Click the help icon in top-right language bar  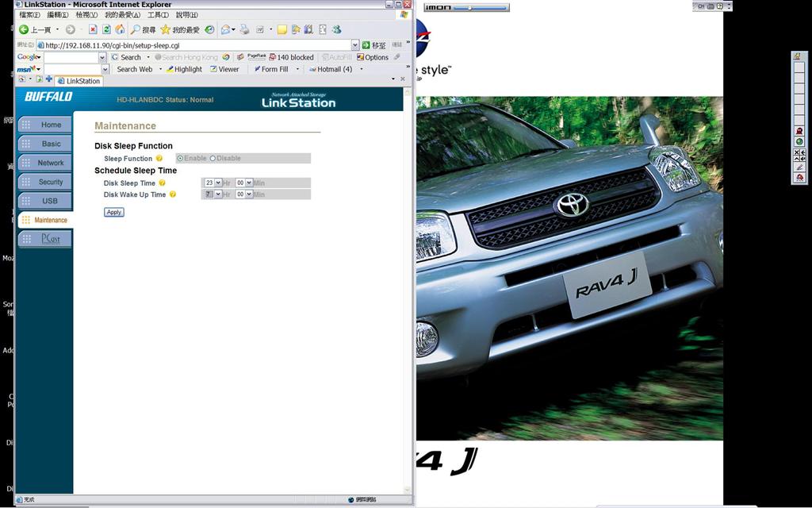(720, 6)
